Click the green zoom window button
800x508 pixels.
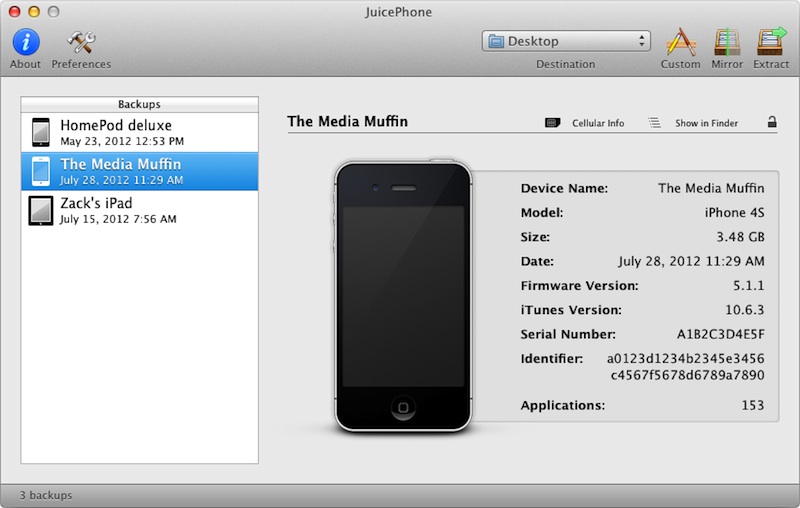tap(52, 10)
